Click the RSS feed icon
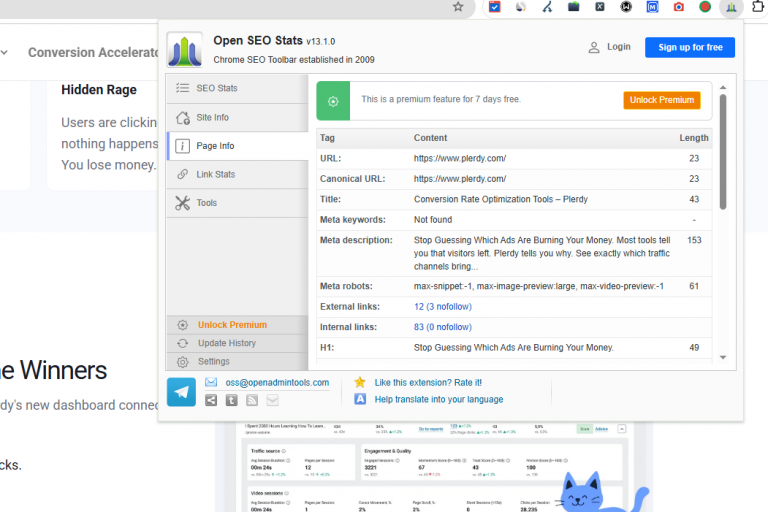 (252, 400)
